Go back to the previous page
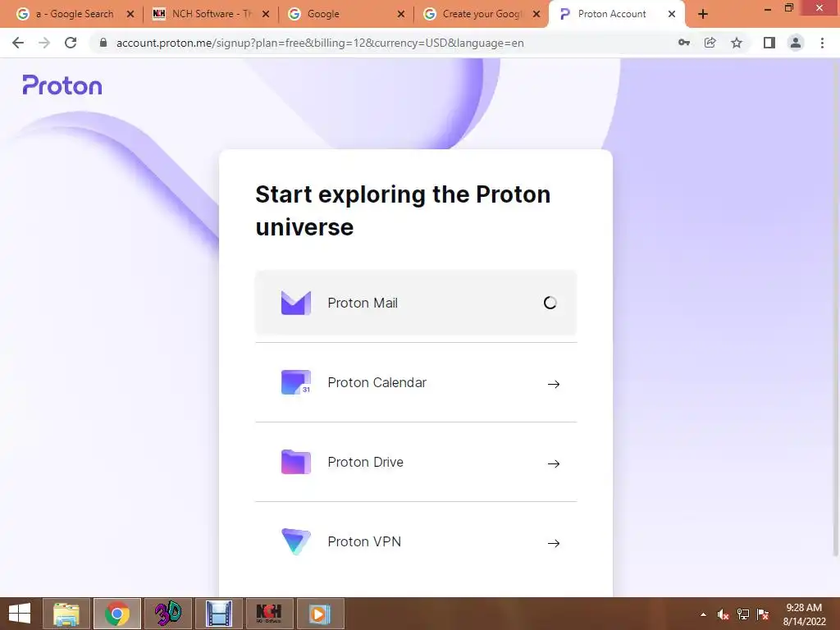This screenshot has height=630, width=840. (x=18, y=43)
